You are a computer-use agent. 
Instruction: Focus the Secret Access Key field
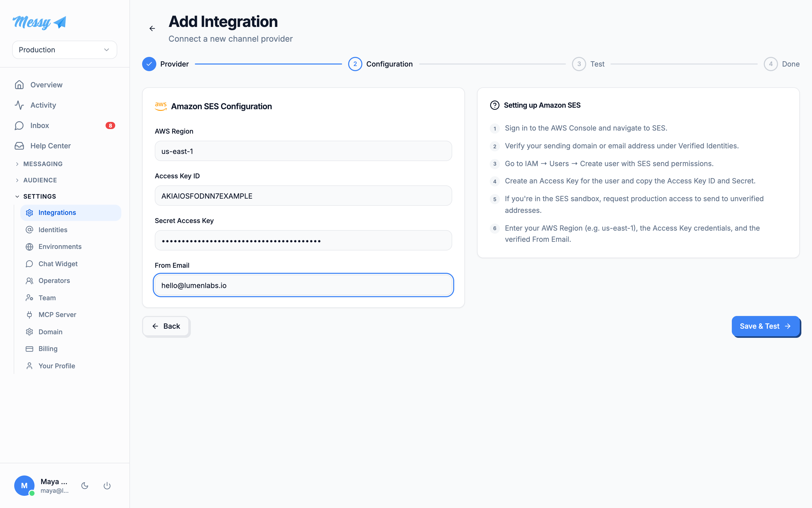pyautogui.click(x=303, y=240)
